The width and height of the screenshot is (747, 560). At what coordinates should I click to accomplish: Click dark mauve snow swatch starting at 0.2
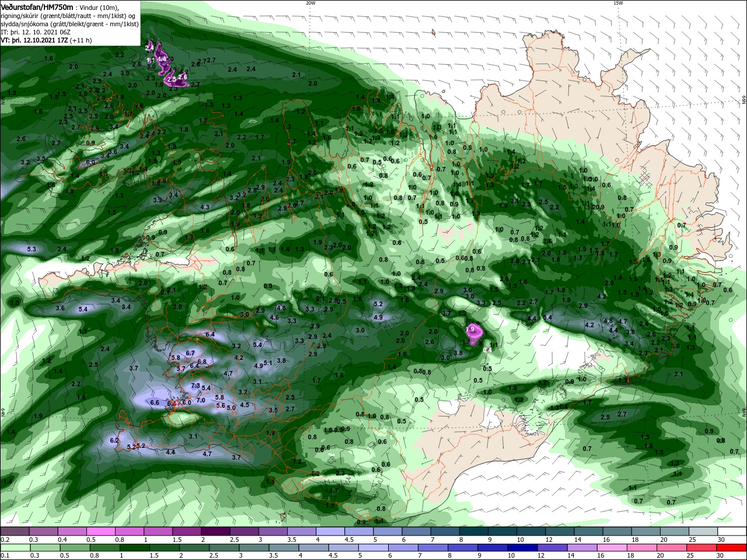15,531
